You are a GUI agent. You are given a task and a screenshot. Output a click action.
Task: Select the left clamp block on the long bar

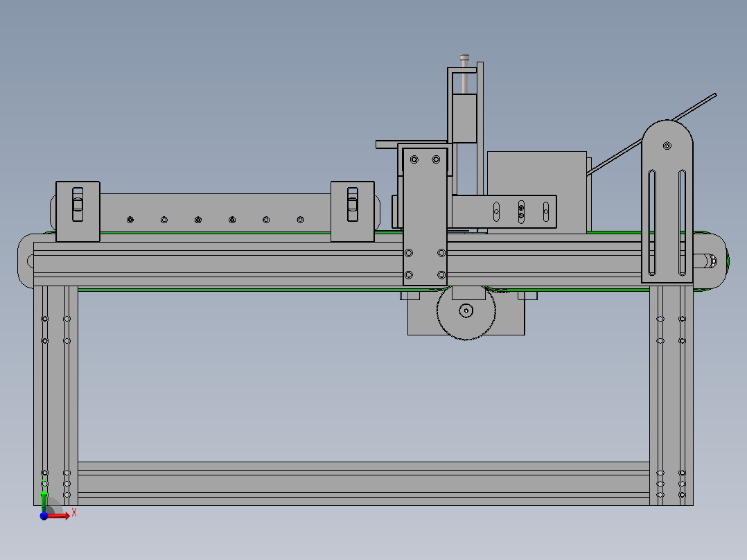coord(78,211)
